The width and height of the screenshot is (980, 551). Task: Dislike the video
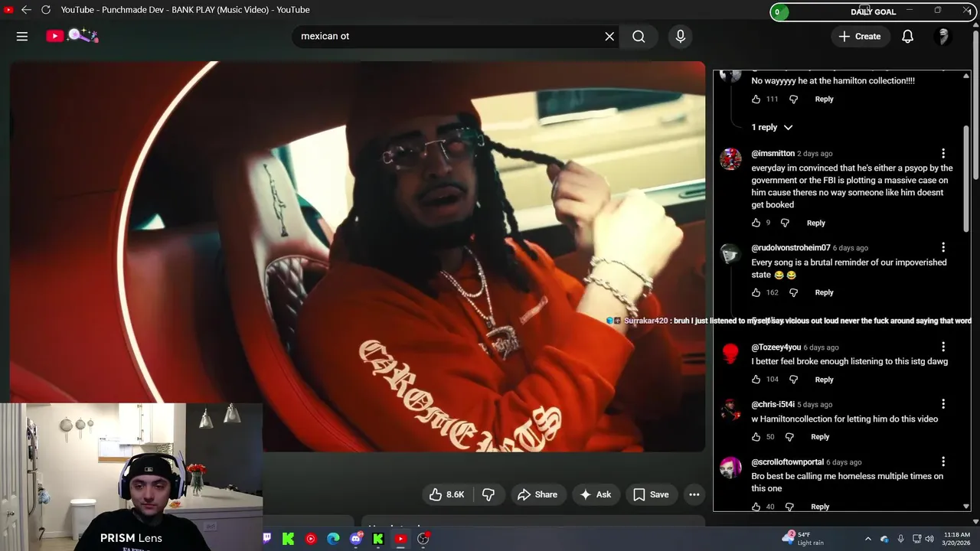(x=488, y=494)
